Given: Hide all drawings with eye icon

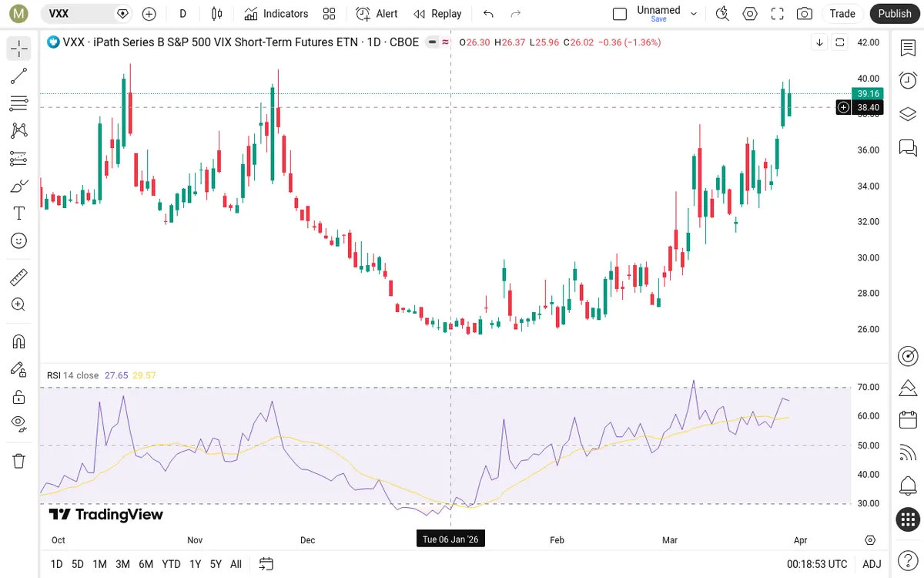Looking at the screenshot, I should point(19,424).
